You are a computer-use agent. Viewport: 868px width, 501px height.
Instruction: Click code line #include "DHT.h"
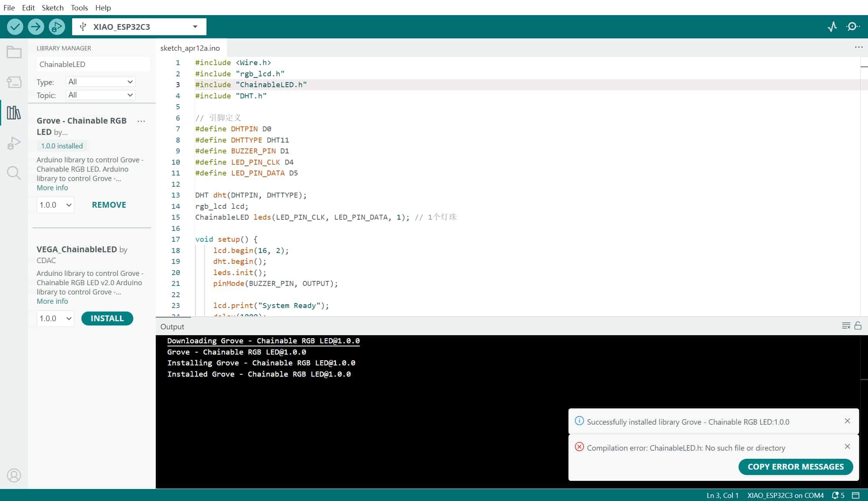[231, 96]
